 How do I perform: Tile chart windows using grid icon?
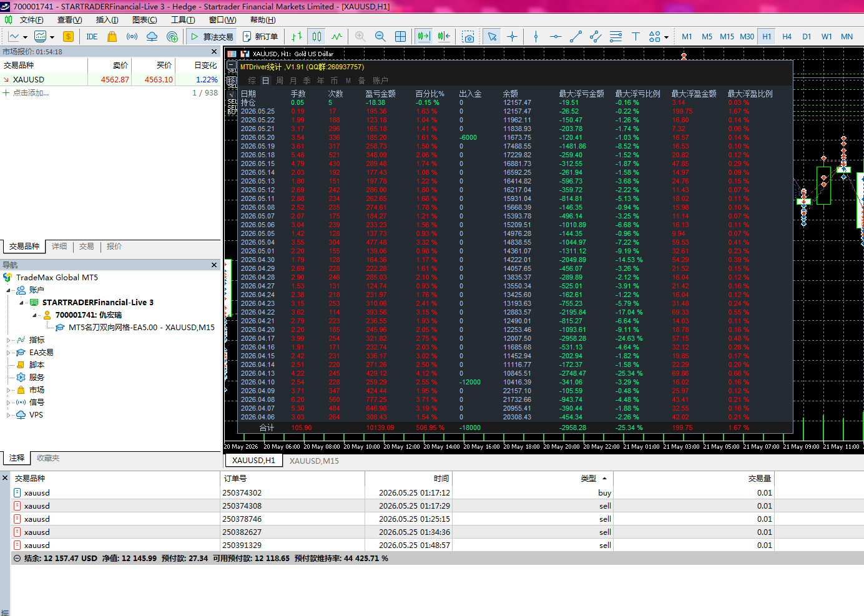pyautogui.click(x=400, y=36)
